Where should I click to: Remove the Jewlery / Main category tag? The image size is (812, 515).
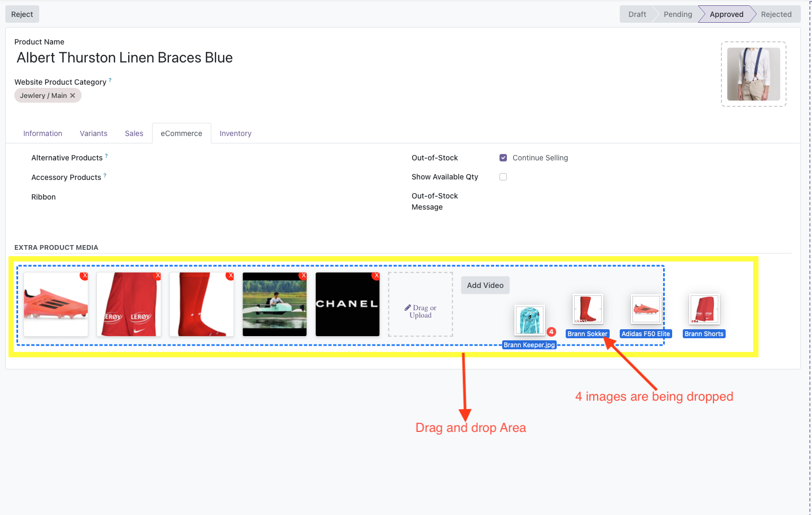pyautogui.click(x=73, y=96)
